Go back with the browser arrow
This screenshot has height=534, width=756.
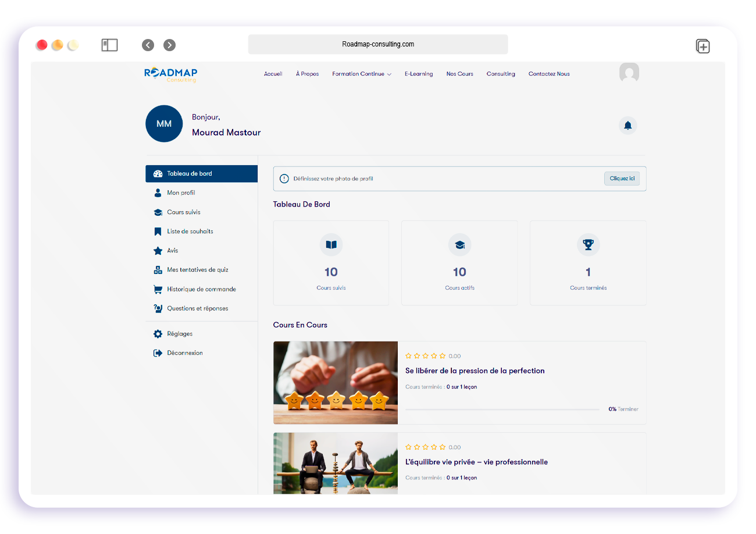coord(148,45)
